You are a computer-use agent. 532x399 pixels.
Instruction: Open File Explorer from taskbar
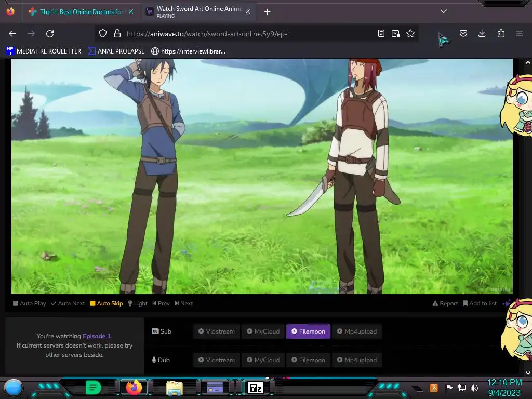[x=175, y=388]
